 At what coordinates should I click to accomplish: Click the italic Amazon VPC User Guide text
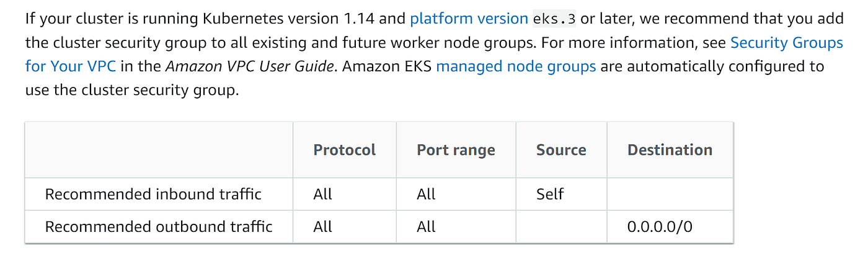[x=250, y=66]
